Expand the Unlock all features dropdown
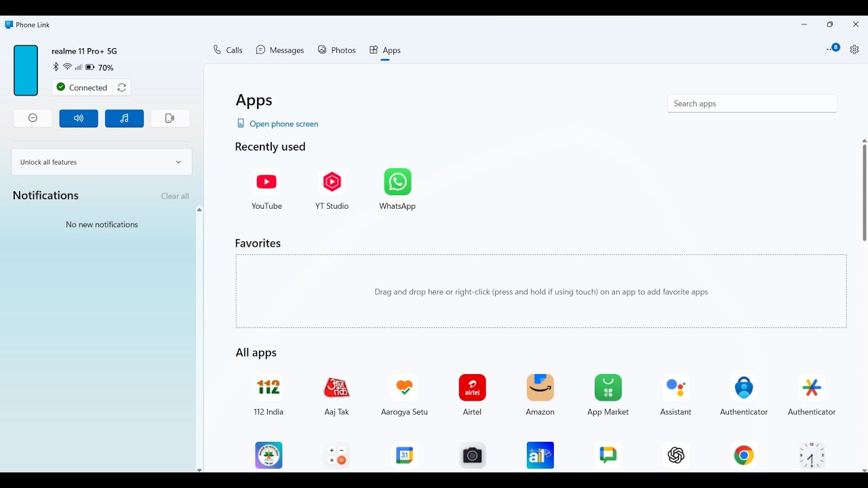 click(x=102, y=162)
